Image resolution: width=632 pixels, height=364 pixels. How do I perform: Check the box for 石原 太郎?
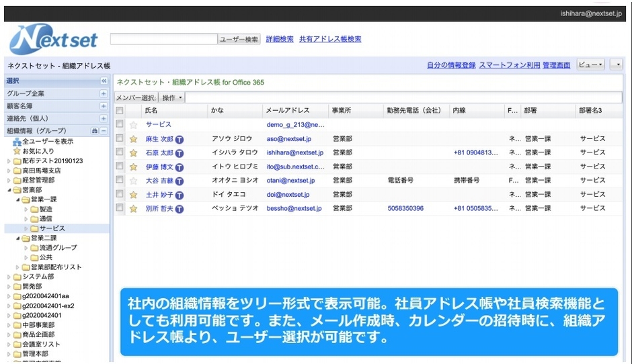(119, 152)
